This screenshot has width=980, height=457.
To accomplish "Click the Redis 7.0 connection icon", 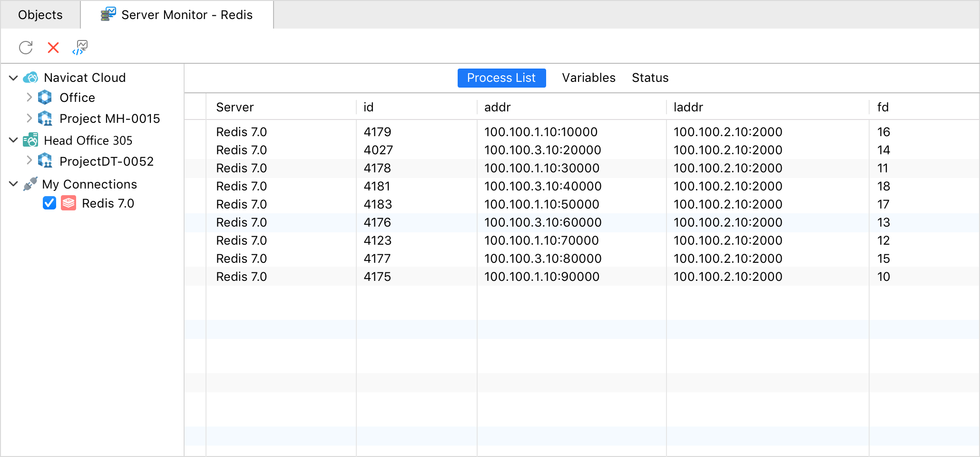I will point(69,203).
